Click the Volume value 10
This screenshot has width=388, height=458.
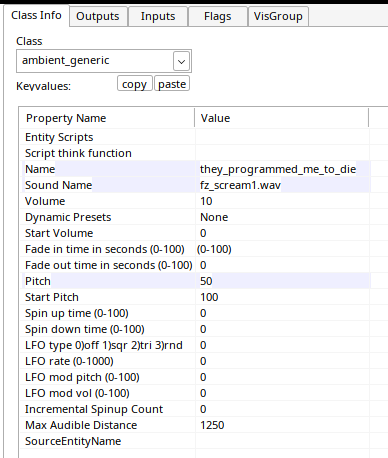[206, 201]
